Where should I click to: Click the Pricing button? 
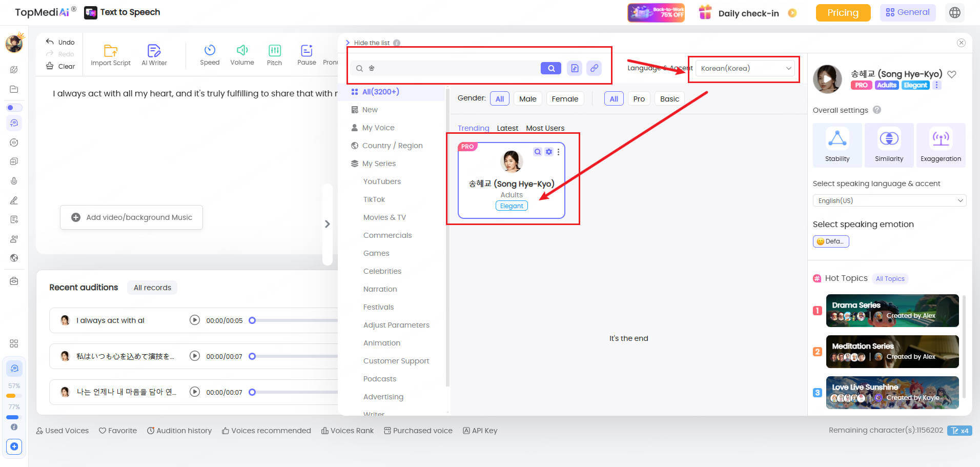coord(843,13)
